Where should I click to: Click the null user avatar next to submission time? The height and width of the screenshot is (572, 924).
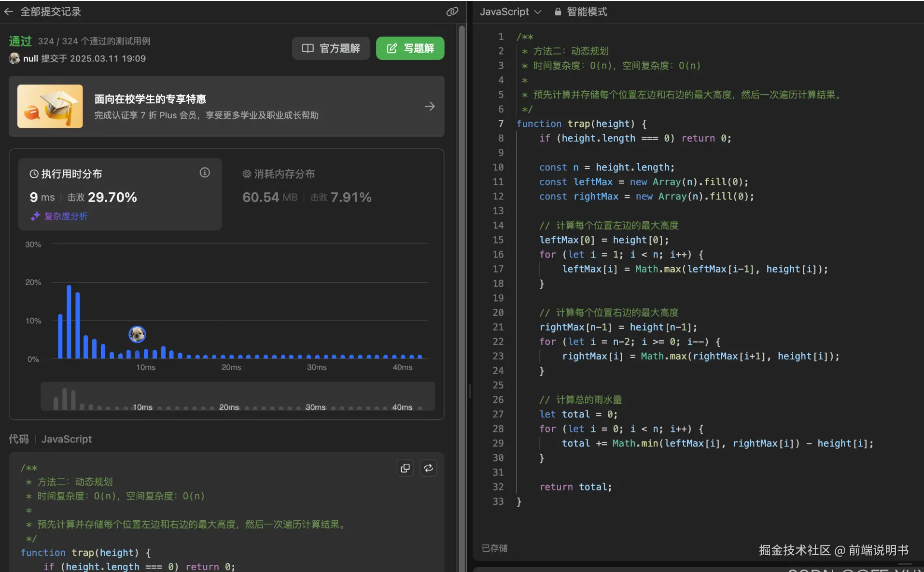click(14, 58)
